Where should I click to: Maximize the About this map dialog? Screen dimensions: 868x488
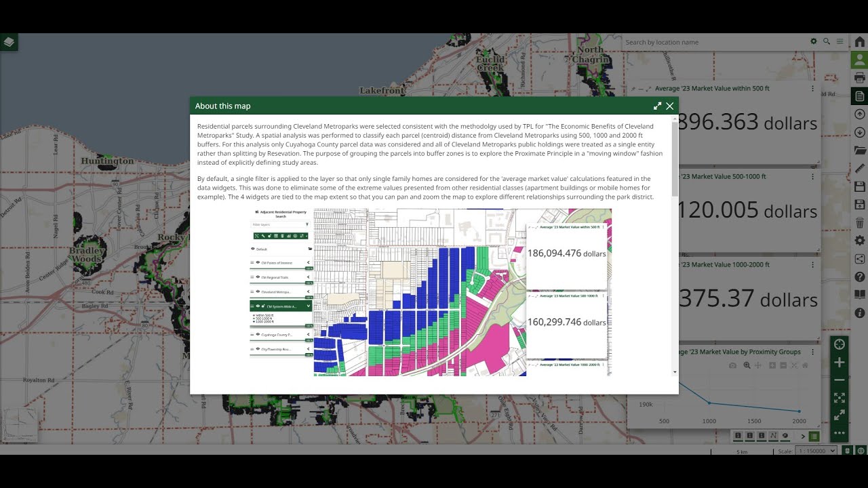pos(657,106)
